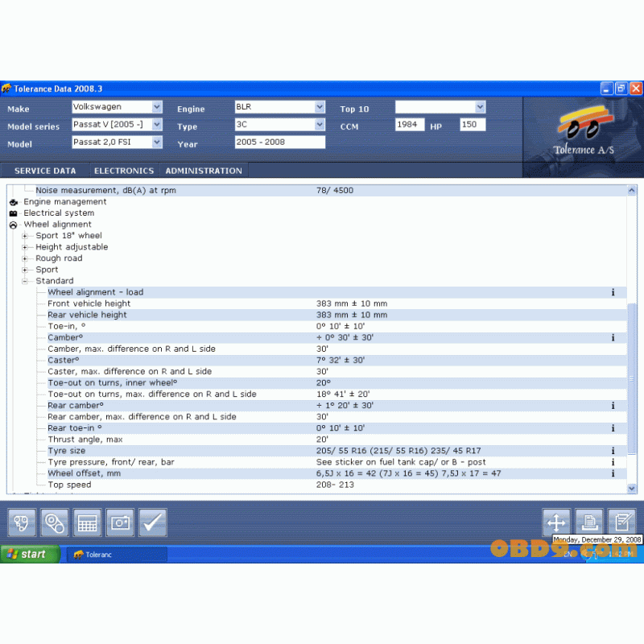
Task: Click the CCM field showing 1984
Action: [410, 125]
